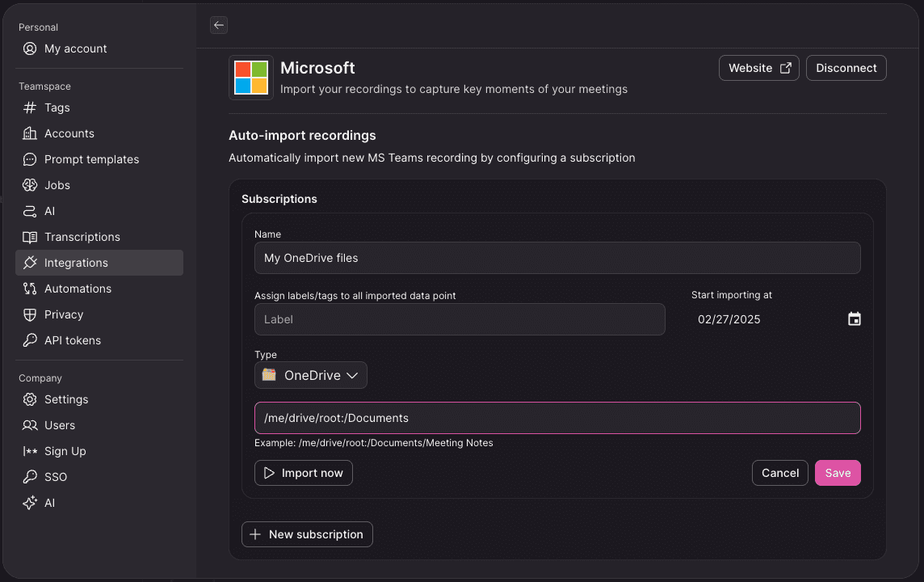Save the subscription
Image resolution: width=924 pixels, height=582 pixels.
point(838,473)
